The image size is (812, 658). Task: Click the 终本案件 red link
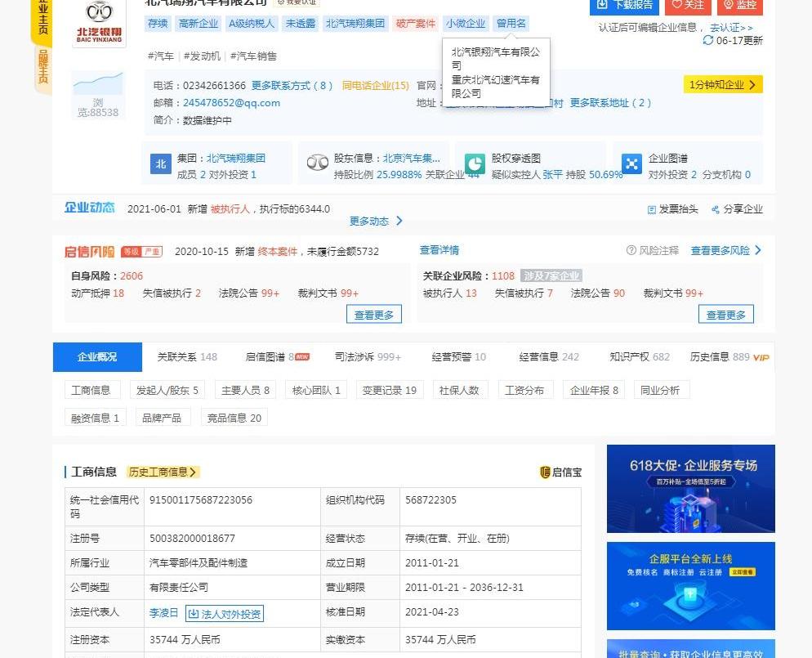click(x=278, y=251)
